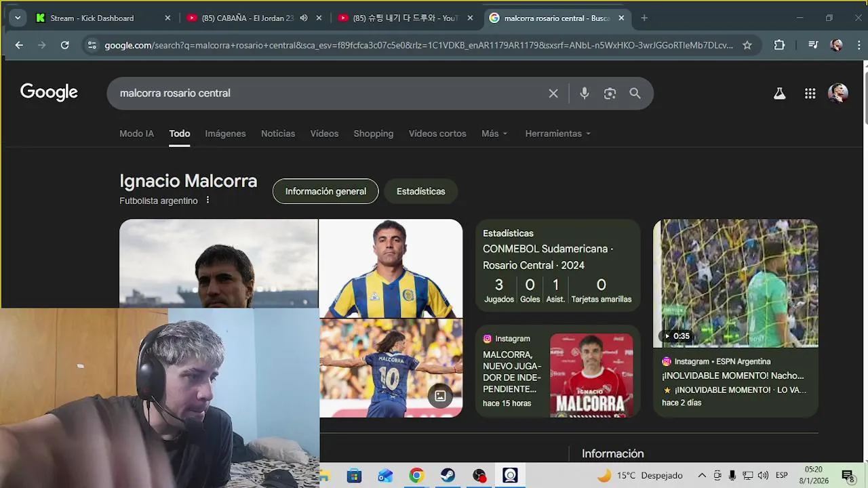Viewport: 868px width, 488px height.
Task: Select the Todo results tab
Action: [x=179, y=134]
